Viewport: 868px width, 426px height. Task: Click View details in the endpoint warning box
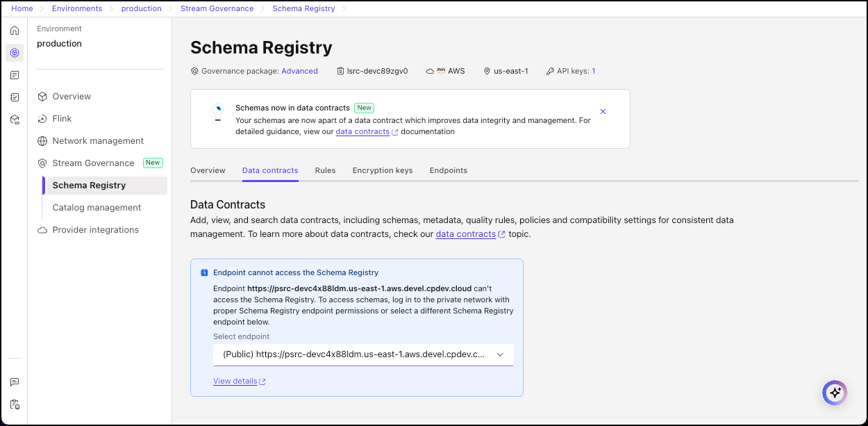click(x=235, y=381)
